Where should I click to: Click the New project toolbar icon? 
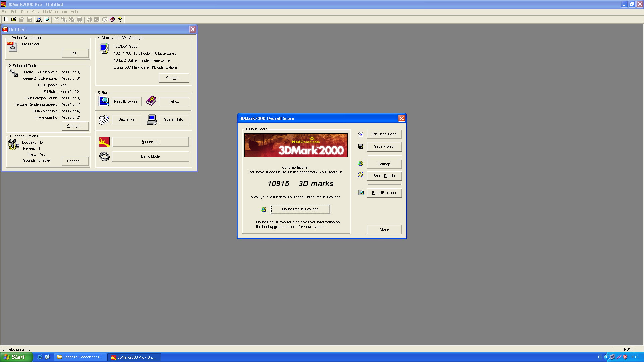(x=6, y=20)
